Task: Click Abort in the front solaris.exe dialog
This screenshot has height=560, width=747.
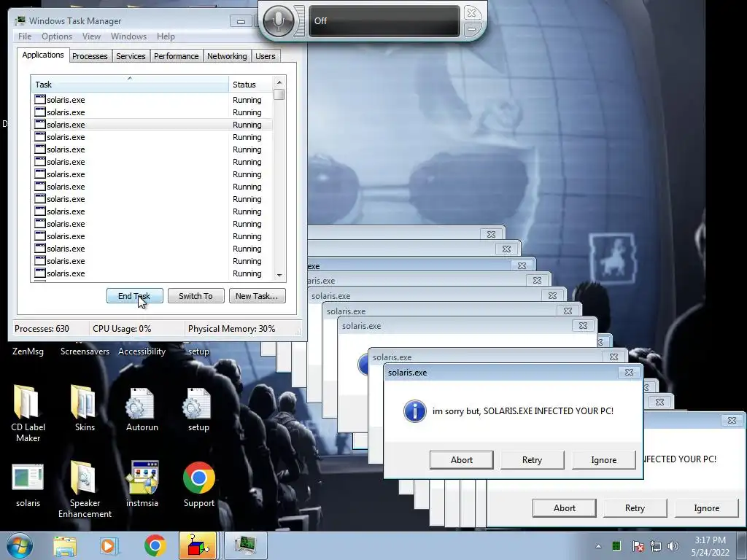Action: [462, 460]
